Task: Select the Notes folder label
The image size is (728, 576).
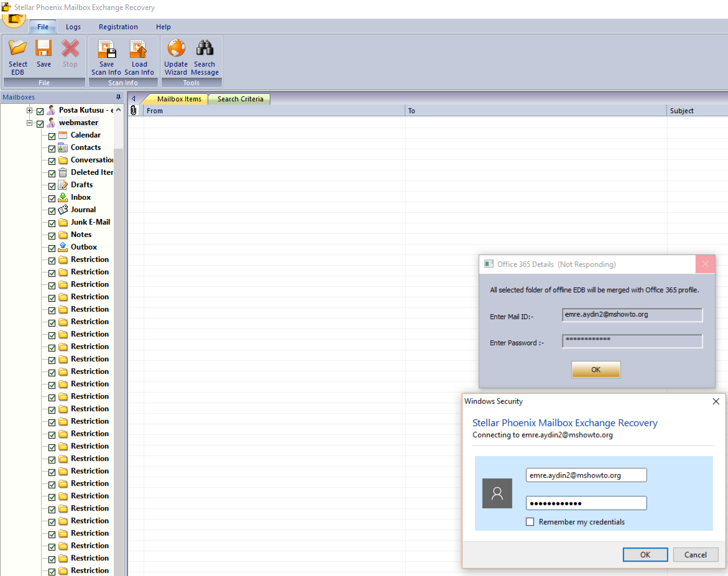Action: click(x=81, y=235)
